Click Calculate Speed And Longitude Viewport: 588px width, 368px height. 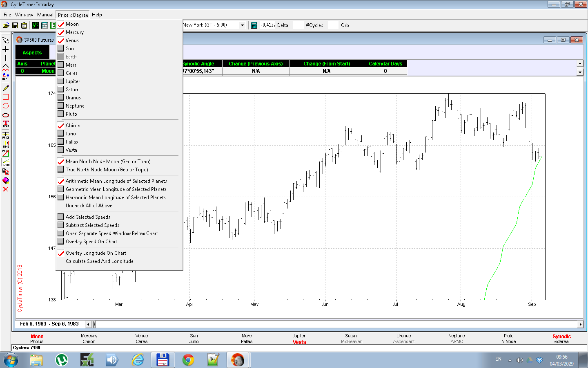pos(99,261)
